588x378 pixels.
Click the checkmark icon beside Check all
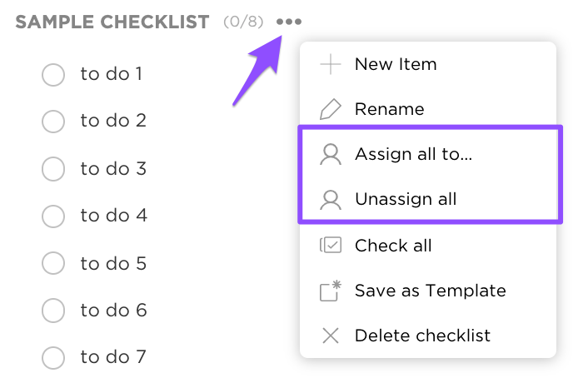(x=331, y=246)
